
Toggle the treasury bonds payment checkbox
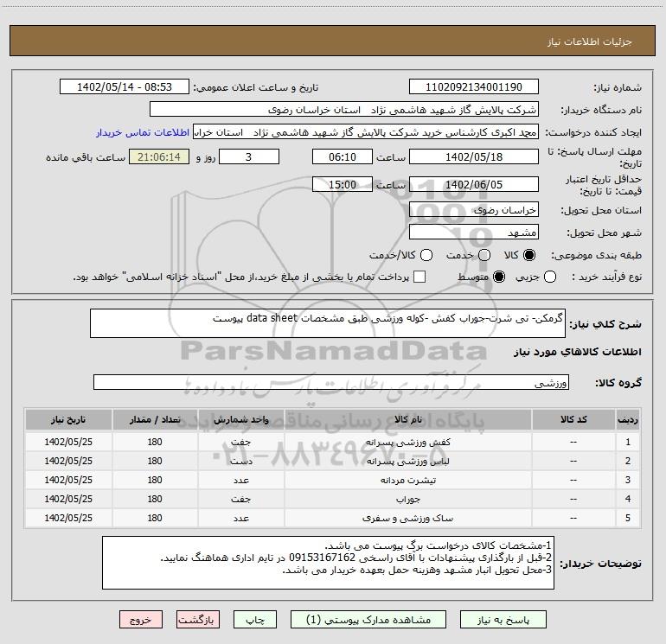click(x=419, y=277)
